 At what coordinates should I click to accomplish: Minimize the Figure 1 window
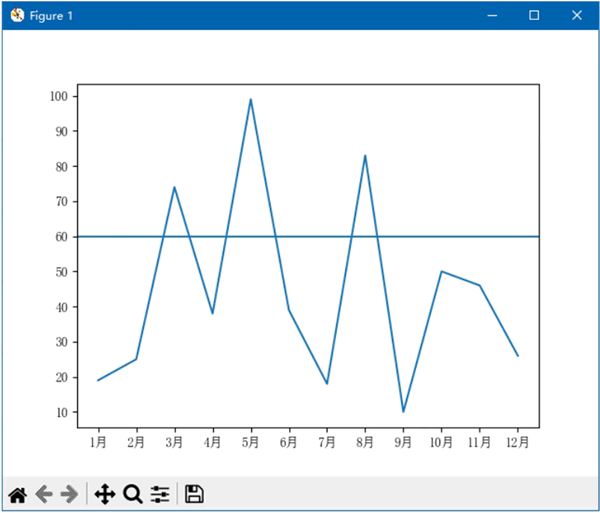click(x=492, y=15)
